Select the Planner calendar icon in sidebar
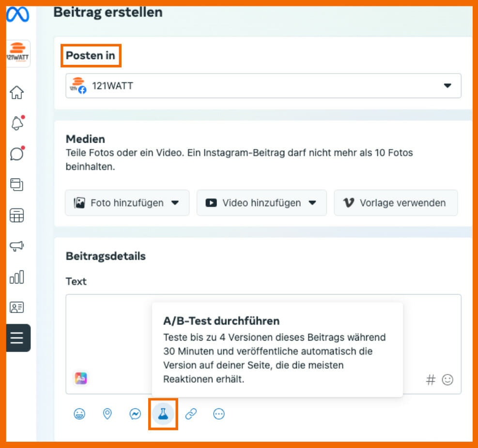Image resolution: width=478 pixels, height=448 pixels. 17,215
